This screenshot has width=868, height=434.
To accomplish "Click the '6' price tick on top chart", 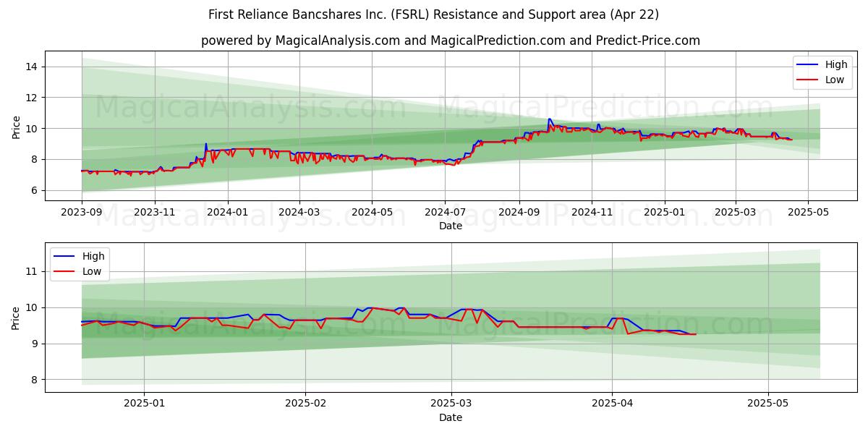I will click(36, 190).
